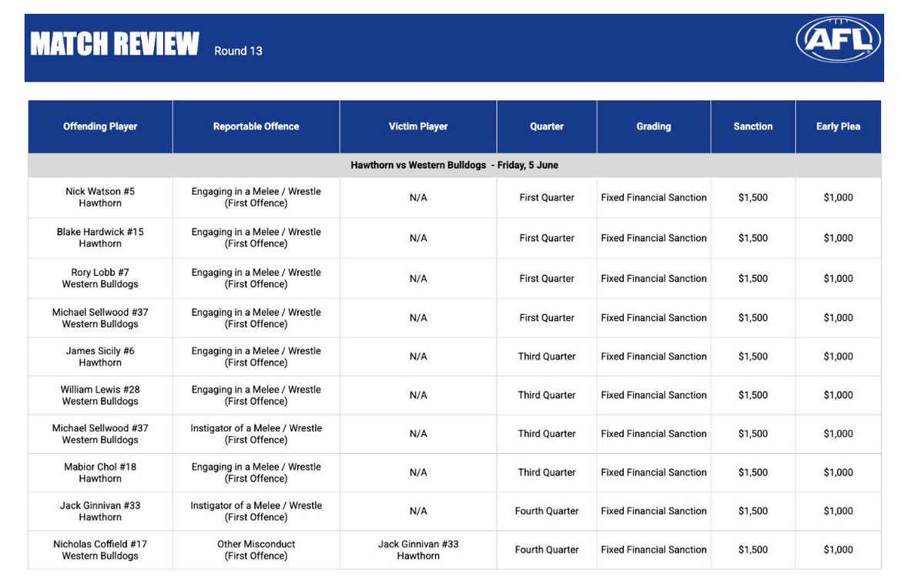
Task: Click James Sicily #6 Hawthorn cell
Action: click(100, 357)
